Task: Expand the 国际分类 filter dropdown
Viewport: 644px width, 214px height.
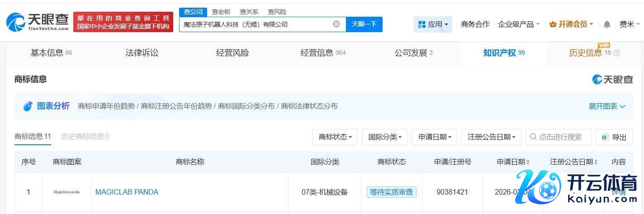Action: coord(384,137)
